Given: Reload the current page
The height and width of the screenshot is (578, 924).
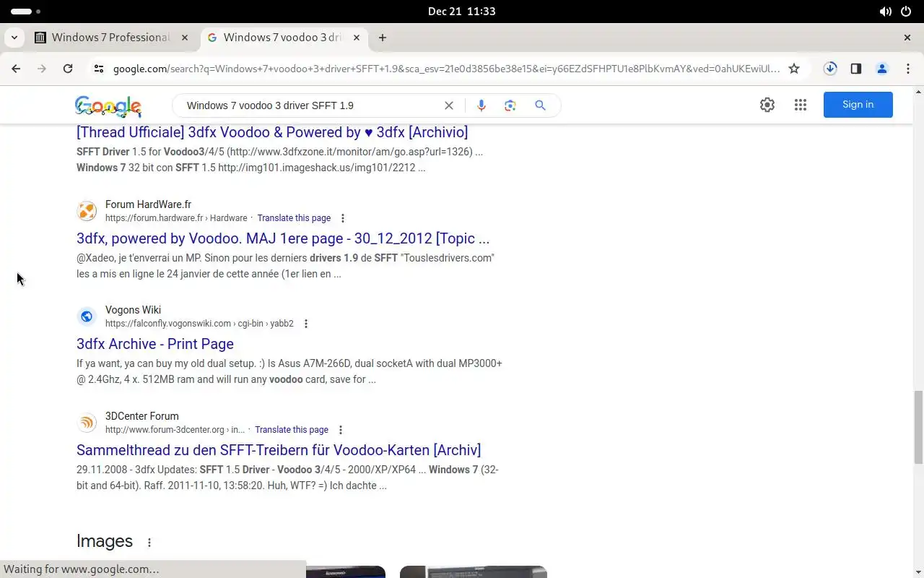Looking at the screenshot, I should (68, 69).
